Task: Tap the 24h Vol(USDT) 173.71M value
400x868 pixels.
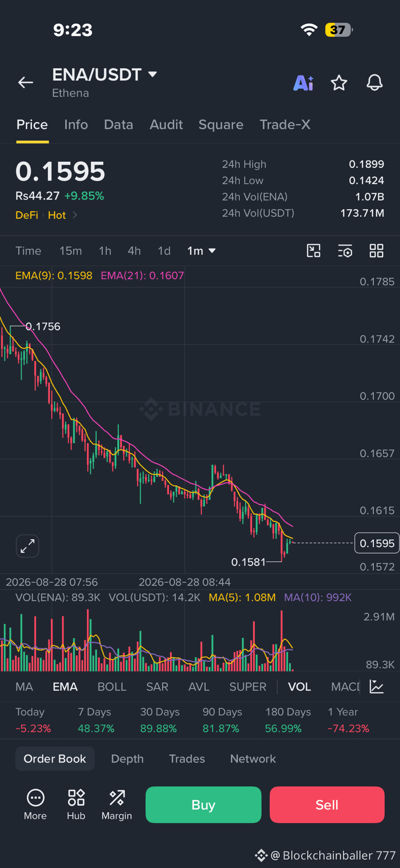Action: pyautogui.click(x=362, y=213)
